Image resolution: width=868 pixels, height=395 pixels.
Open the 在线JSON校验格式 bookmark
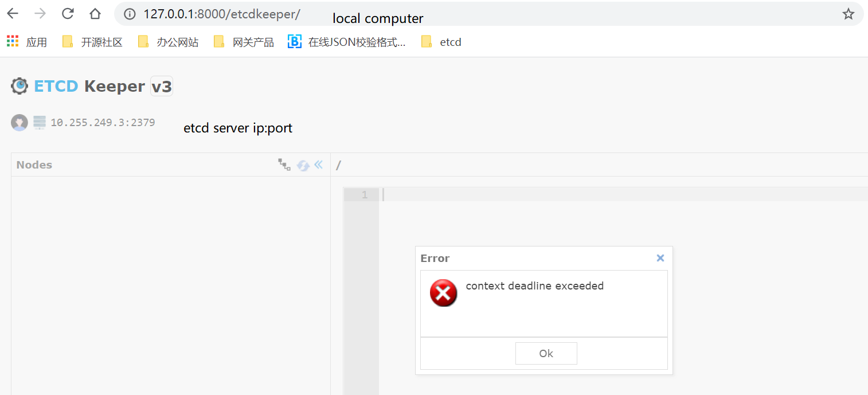point(347,42)
